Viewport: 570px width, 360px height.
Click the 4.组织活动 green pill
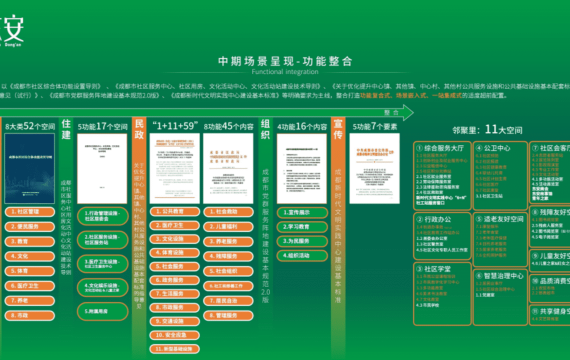302,255
